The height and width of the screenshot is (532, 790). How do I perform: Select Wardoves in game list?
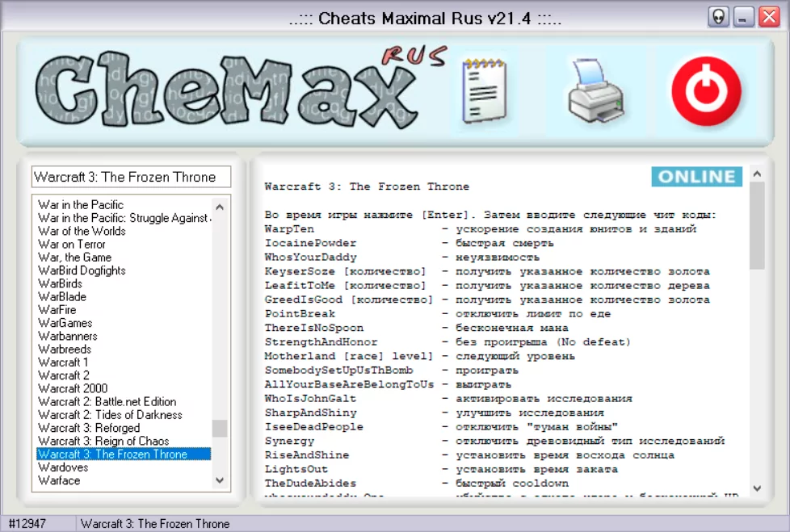pyautogui.click(x=124, y=467)
